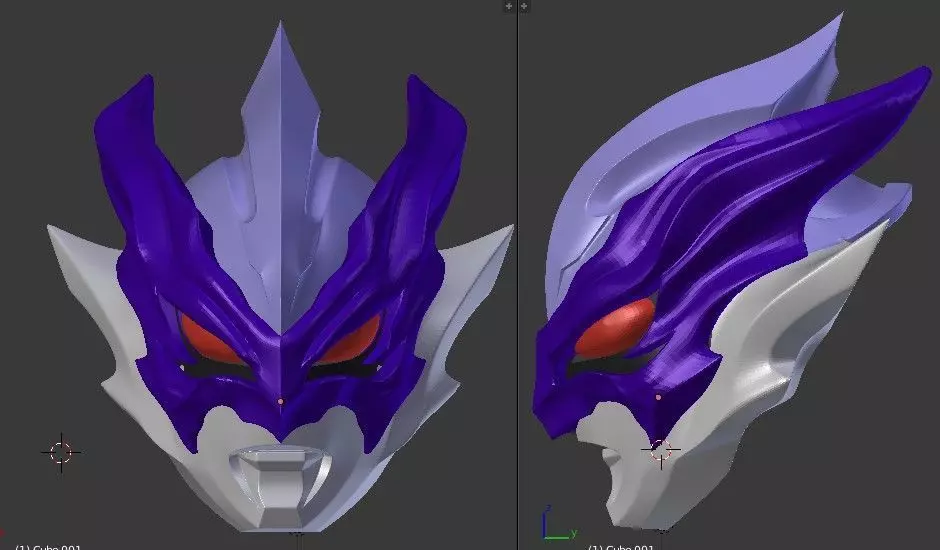Expand the left viewport's properties region plus icon
940x550 pixels.
click(509, 6)
